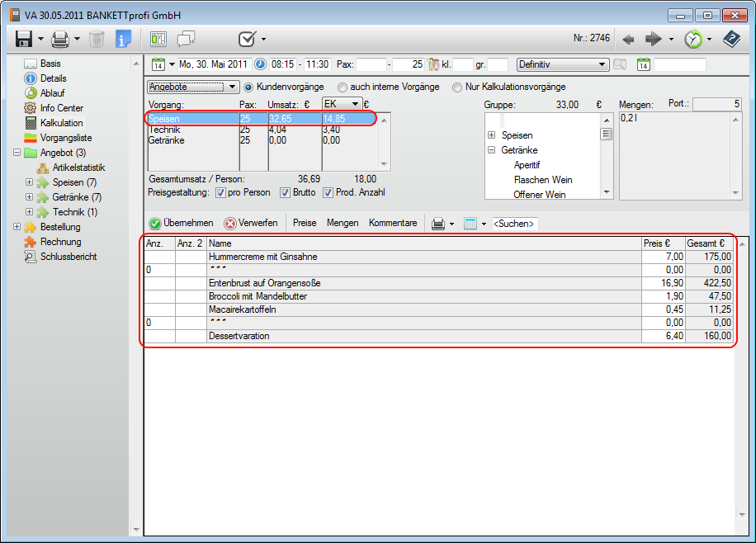Select the 'auch interne Vorgänge' radio button
The height and width of the screenshot is (543, 756).
[342, 87]
